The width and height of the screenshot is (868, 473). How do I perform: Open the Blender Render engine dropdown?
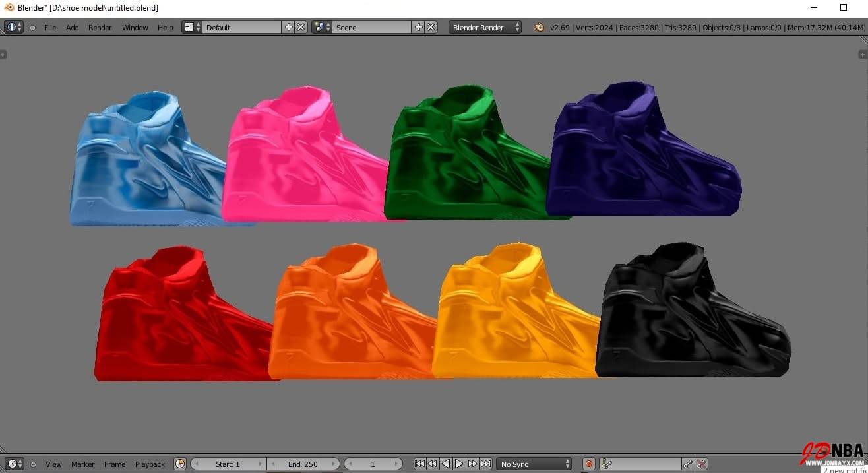pos(485,27)
